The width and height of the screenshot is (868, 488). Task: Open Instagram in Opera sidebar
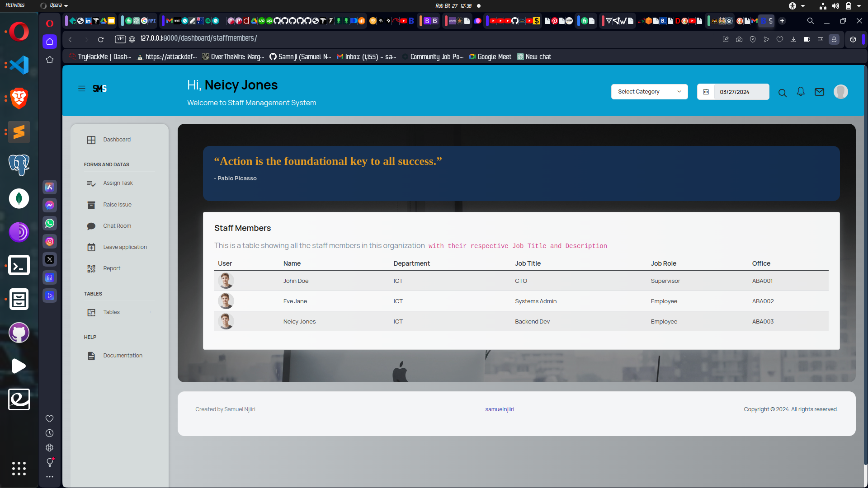pos(50,241)
